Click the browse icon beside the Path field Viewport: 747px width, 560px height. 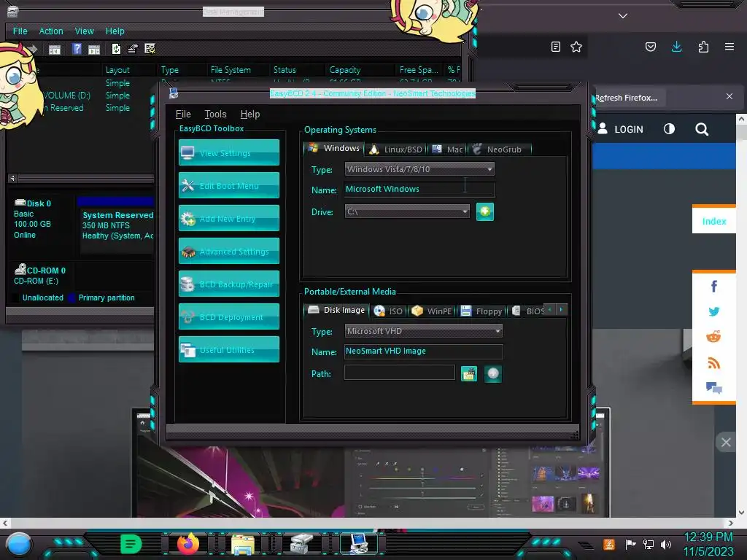[469, 374]
